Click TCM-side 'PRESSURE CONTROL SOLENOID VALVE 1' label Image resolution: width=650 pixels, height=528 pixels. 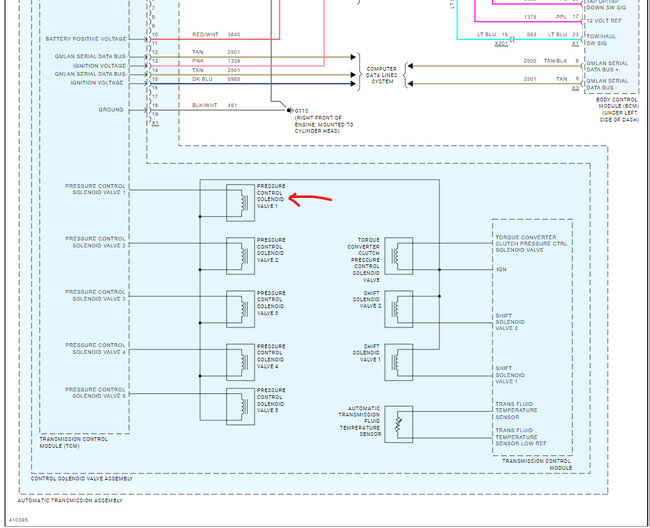click(95, 189)
